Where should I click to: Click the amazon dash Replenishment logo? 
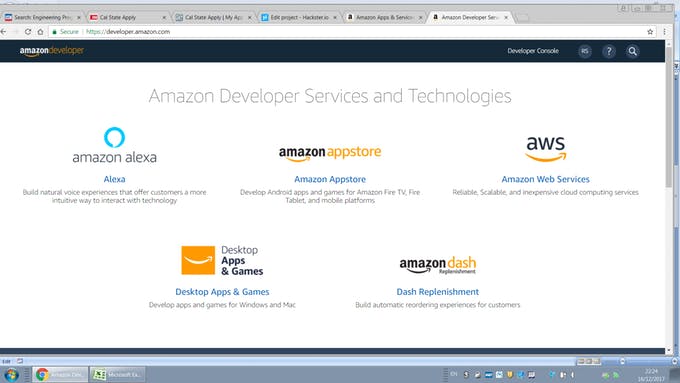(438, 265)
